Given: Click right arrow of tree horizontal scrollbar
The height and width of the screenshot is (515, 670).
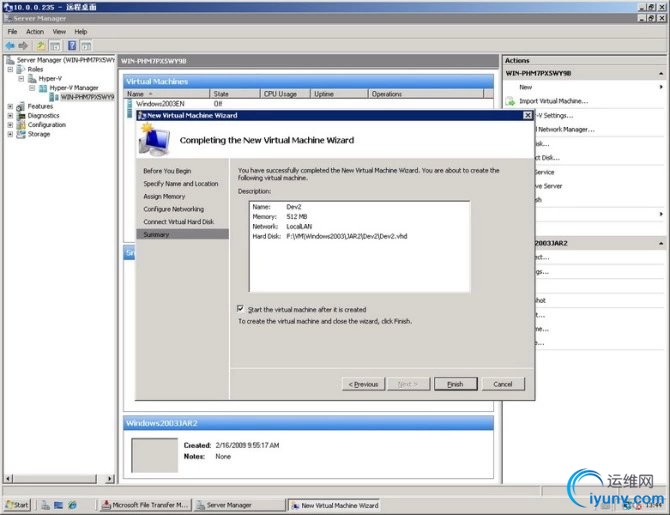Looking at the screenshot, I should point(110,479).
